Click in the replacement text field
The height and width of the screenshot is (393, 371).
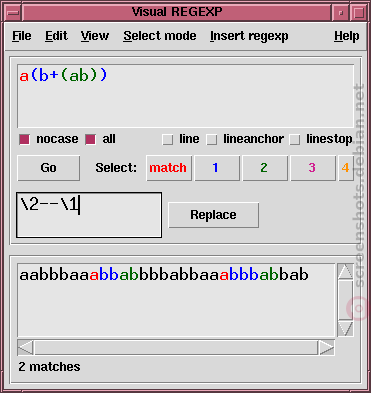point(89,215)
